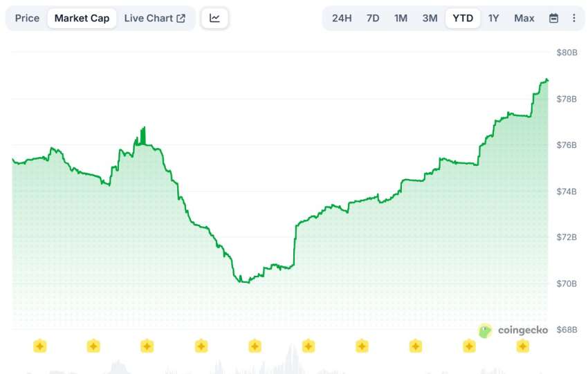Viewport: 588px width, 374px height.
Task: Click the second yellow event marker from left
Action: tap(93, 346)
